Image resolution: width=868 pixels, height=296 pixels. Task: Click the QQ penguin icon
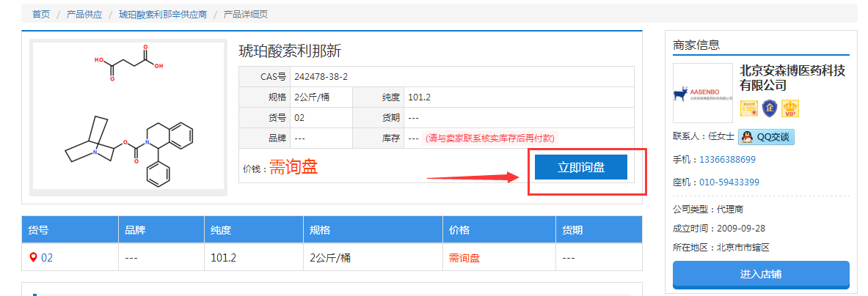pyautogui.click(x=746, y=137)
